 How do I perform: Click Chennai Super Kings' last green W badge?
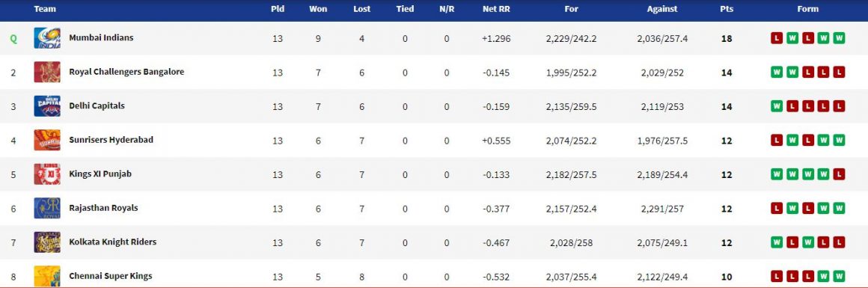tap(839, 276)
